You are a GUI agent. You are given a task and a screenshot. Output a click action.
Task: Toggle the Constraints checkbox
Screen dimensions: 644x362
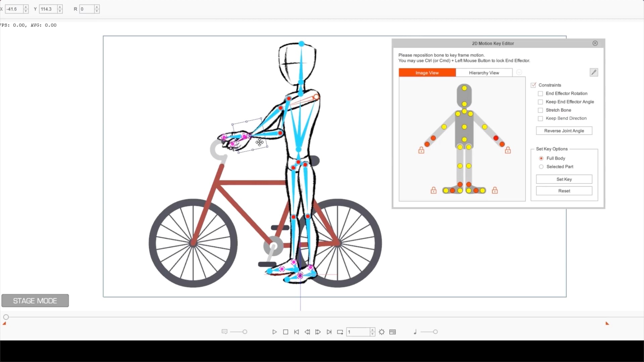(533, 85)
